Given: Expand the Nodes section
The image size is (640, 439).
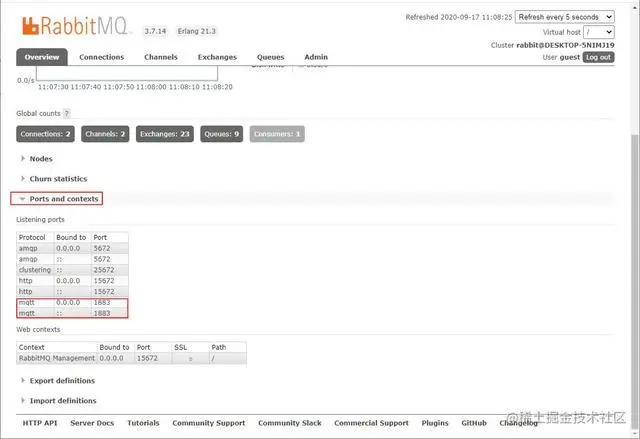Looking at the screenshot, I should pos(41,159).
